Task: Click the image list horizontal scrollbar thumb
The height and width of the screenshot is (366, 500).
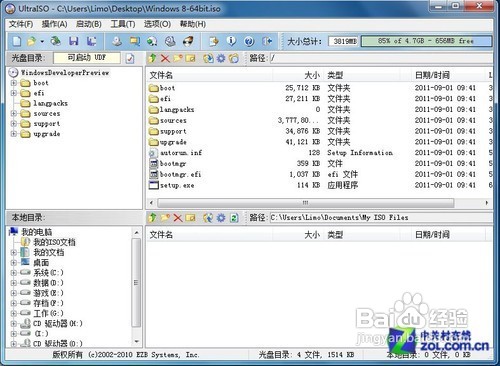Action: (x=306, y=203)
